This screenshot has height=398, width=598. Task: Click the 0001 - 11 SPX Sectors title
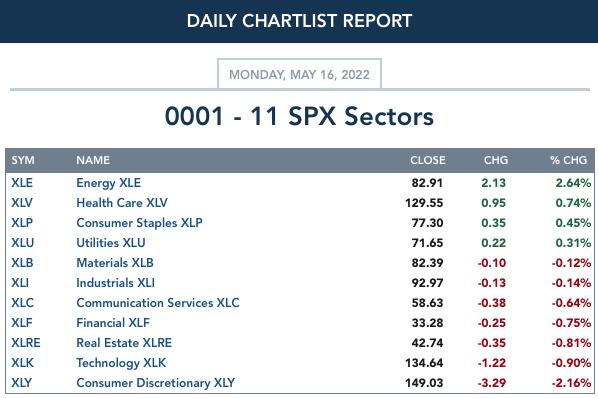click(299, 116)
